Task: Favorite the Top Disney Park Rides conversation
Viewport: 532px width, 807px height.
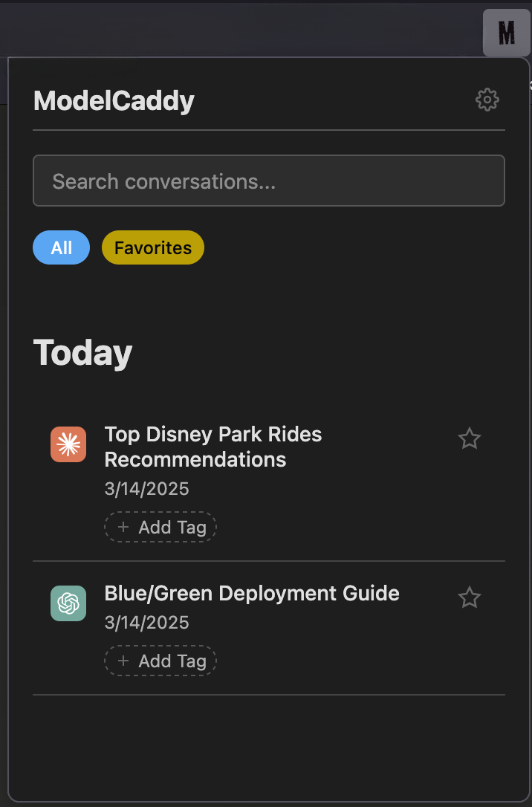Action: (x=469, y=438)
